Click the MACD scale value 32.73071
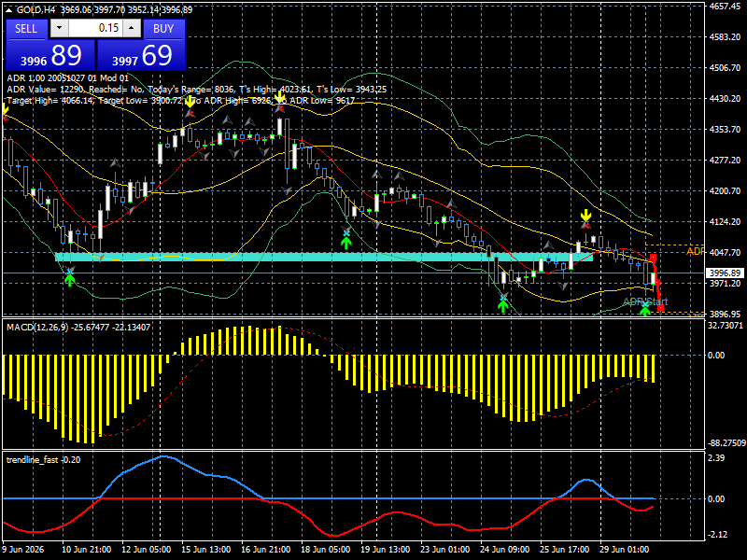Screen dimensions: 747x560 [x=726, y=325]
